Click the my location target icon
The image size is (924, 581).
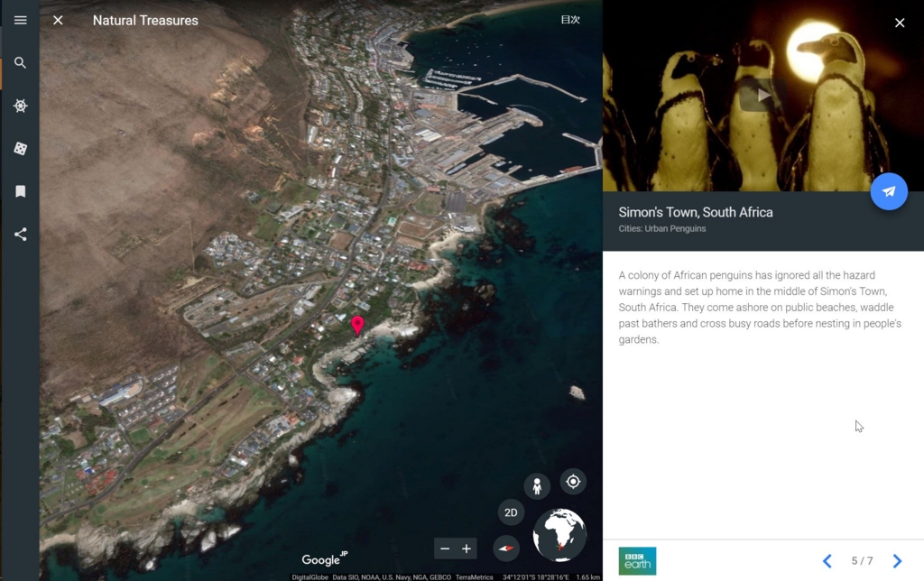[x=573, y=482]
